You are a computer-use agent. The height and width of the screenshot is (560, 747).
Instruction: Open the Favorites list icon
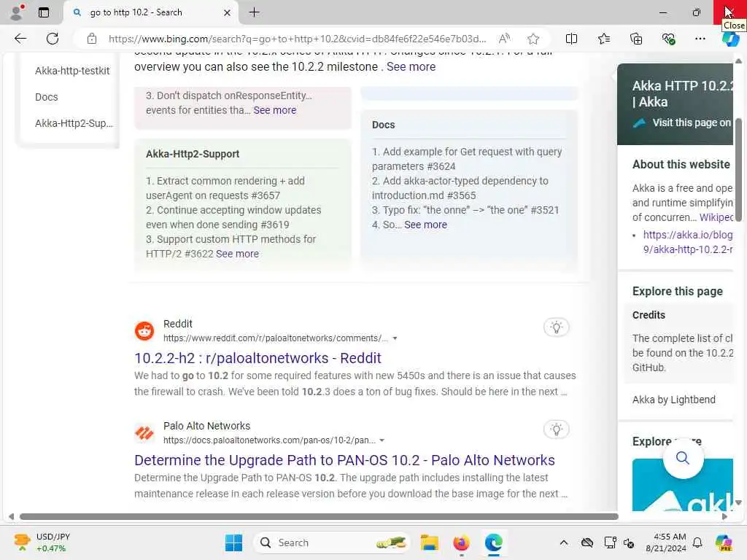[x=603, y=39]
